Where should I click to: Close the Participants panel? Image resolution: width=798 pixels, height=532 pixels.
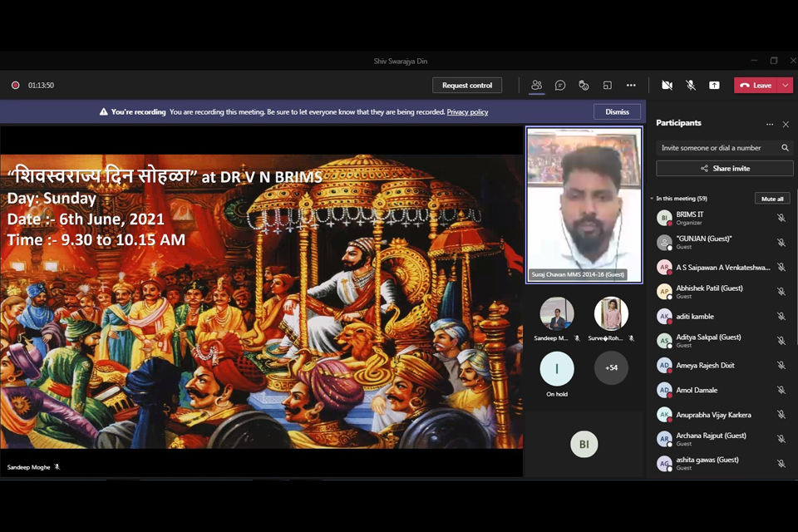786,124
